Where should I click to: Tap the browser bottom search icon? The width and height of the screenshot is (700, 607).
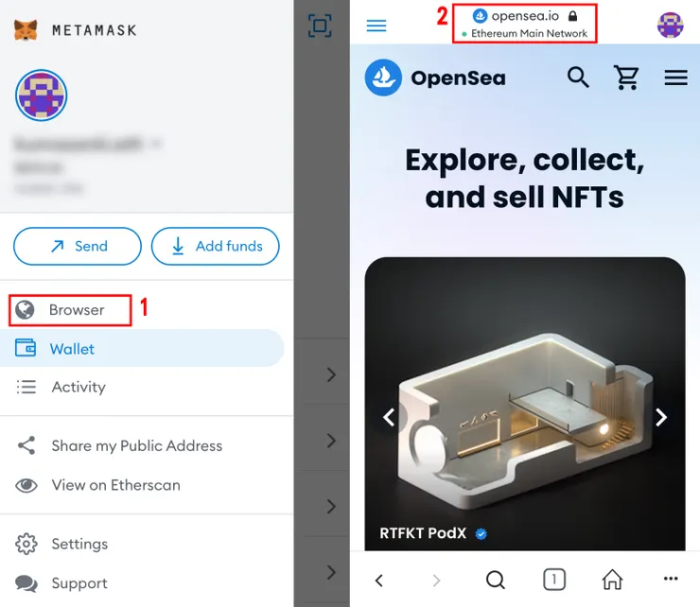pyautogui.click(x=496, y=580)
